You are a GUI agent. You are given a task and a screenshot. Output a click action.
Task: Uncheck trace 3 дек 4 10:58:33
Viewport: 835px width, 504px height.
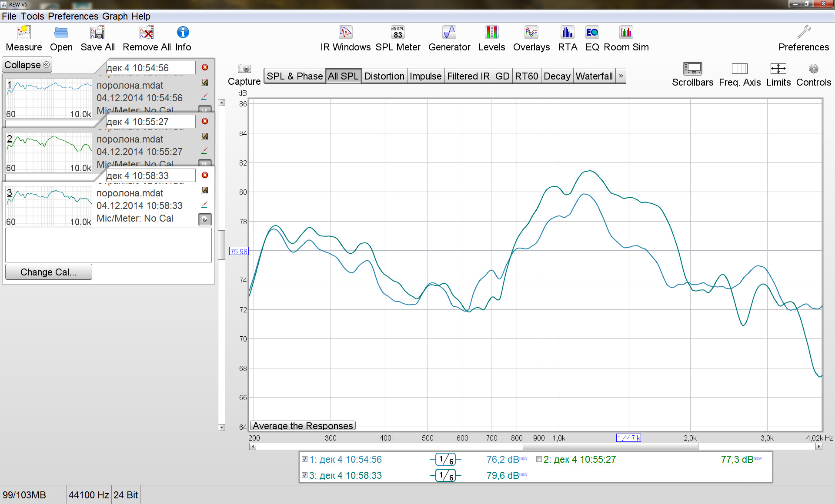(304, 475)
